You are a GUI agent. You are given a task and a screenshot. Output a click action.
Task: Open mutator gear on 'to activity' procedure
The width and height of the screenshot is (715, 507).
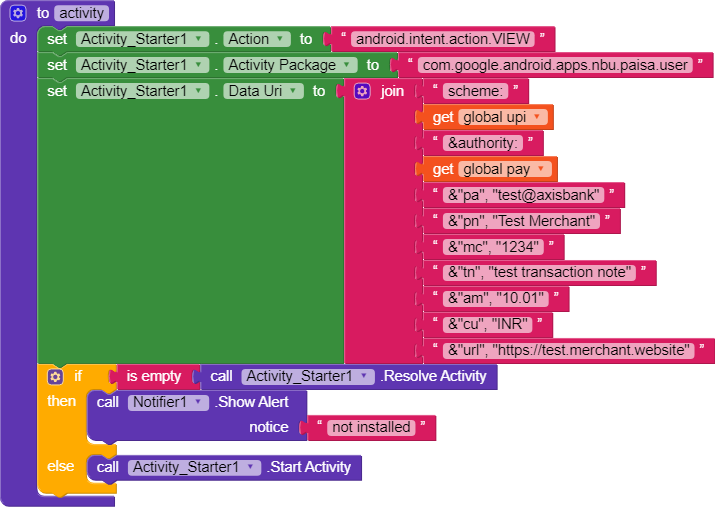point(18,13)
